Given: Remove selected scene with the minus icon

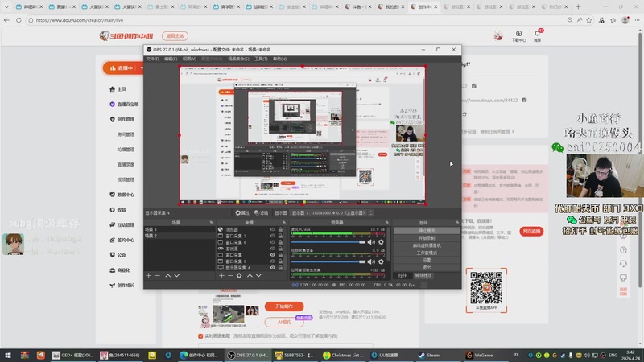Looking at the screenshot, I should click(157, 276).
